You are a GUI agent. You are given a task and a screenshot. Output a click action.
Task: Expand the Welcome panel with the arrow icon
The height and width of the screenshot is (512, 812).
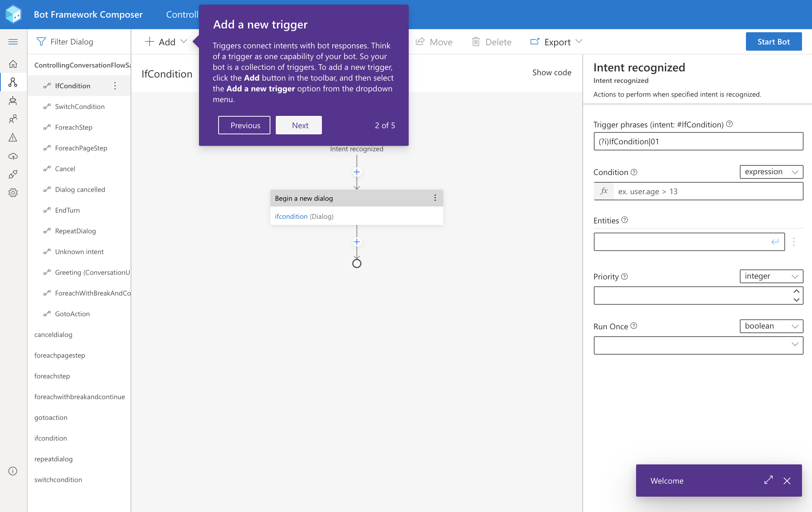coord(768,481)
